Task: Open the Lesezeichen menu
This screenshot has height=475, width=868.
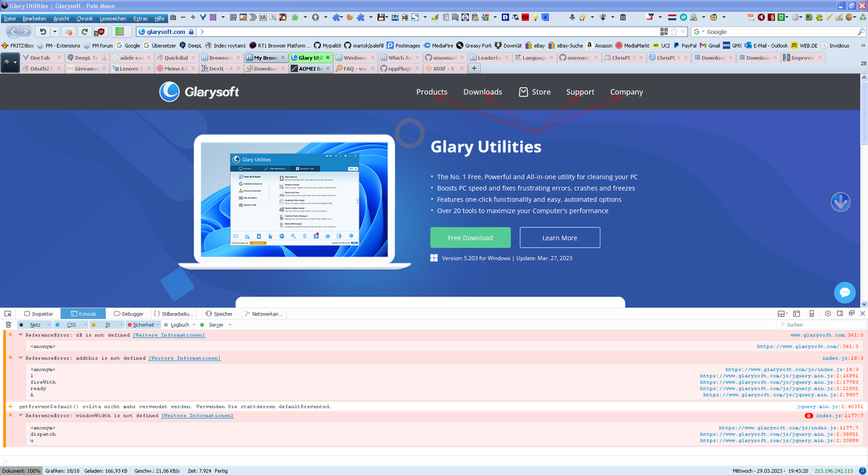Action: [114, 18]
